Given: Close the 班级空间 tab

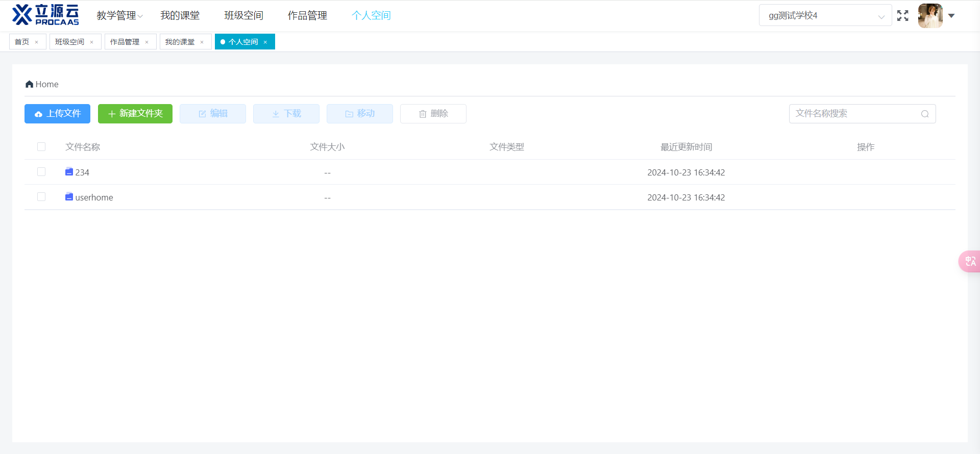Looking at the screenshot, I should (92, 42).
